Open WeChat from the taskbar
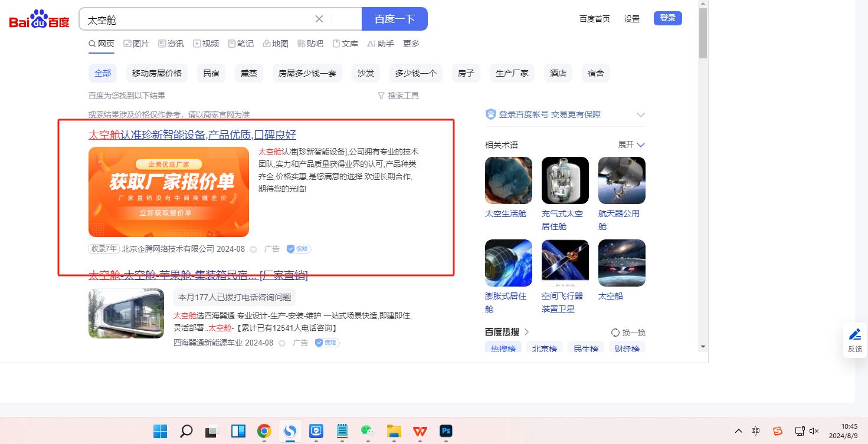868x444 pixels. coord(368,431)
